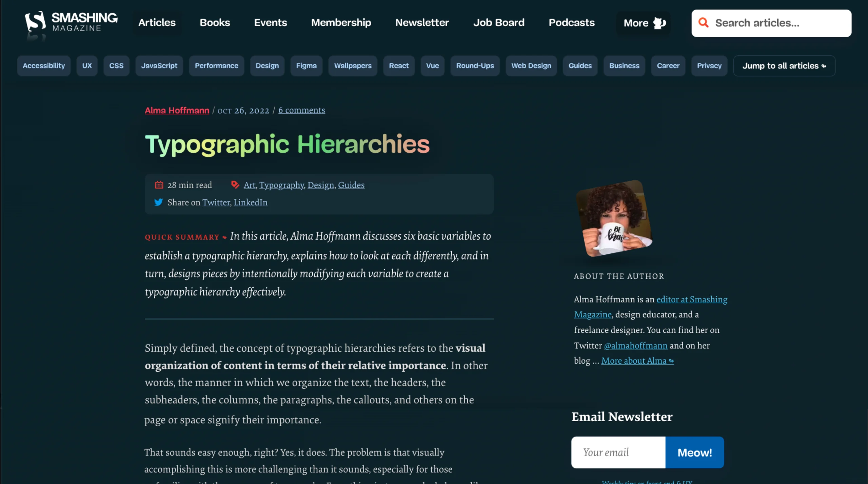
Task: Open the Job Board link
Action: click(x=498, y=23)
